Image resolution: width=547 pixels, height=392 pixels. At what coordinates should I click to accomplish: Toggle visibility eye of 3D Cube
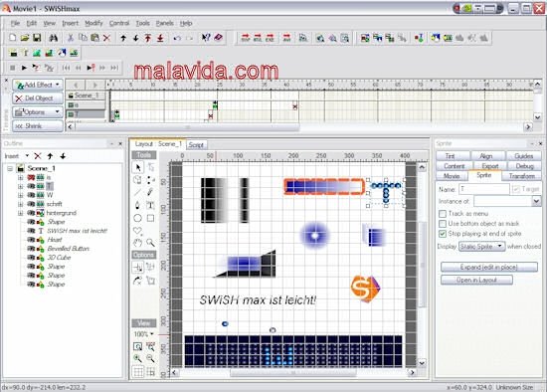pyautogui.click(x=31, y=258)
